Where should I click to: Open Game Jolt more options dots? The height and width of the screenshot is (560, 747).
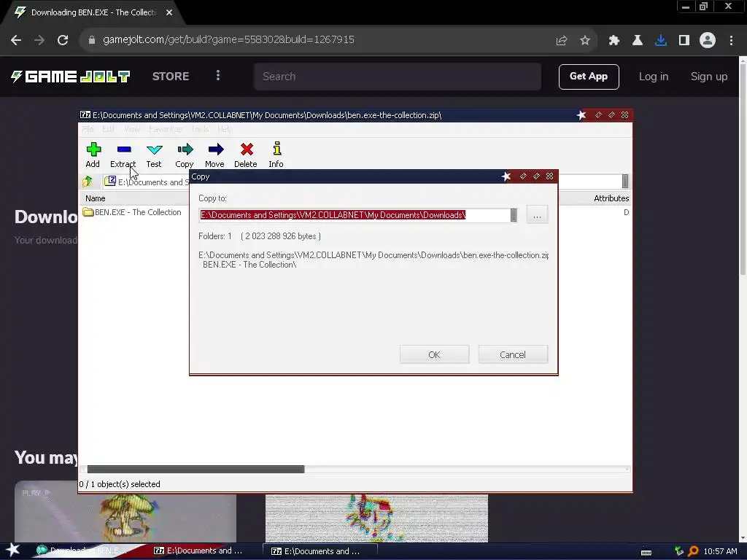(x=218, y=76)
